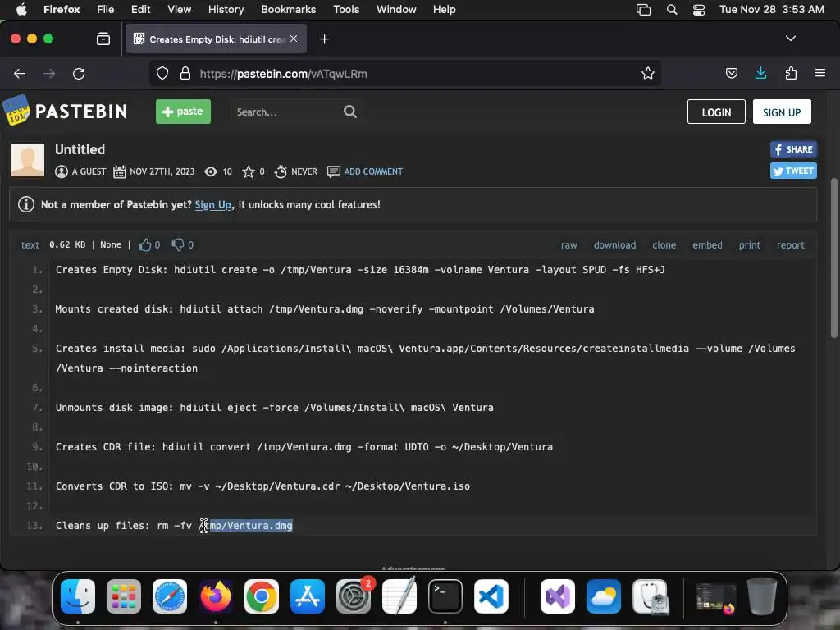The height and width of the screenshot is (630, 840).
Task: Open the raw paste view
Action: (569, 244)
